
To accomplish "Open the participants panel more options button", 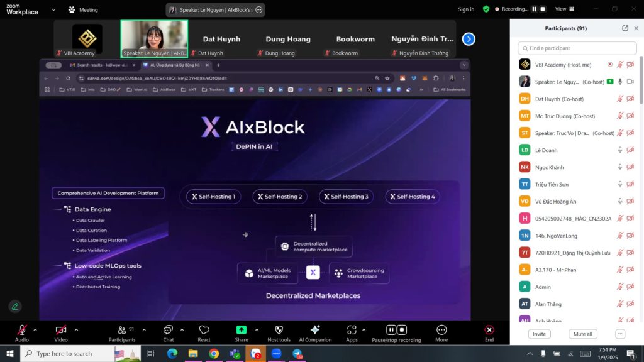I will [x=620, y=334].
